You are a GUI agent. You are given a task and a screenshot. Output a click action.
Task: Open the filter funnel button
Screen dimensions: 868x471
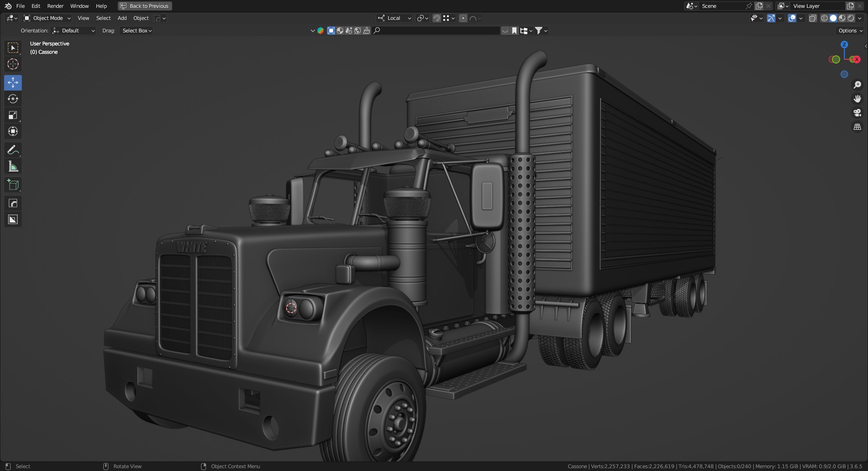click(x=541, y=31)
